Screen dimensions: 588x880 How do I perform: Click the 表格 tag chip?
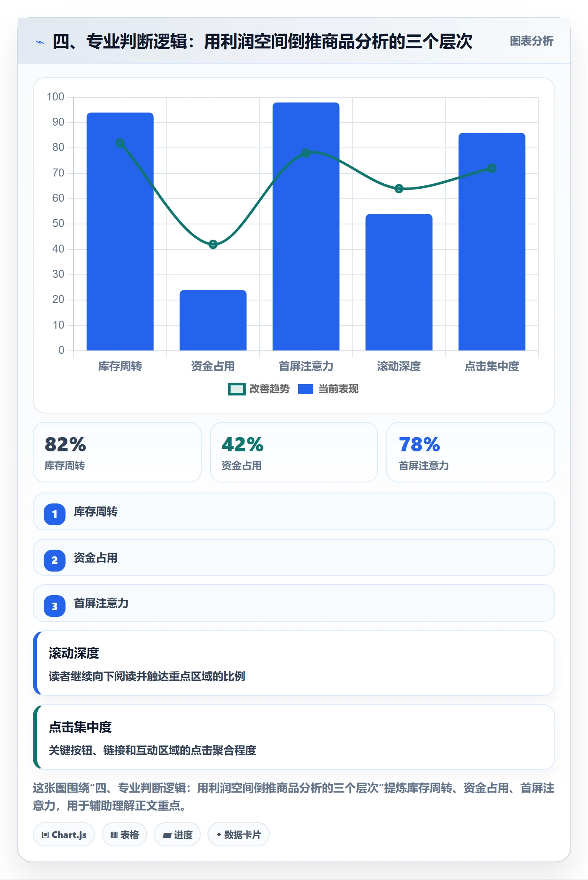pyautogui.click(x=124, y=835)
